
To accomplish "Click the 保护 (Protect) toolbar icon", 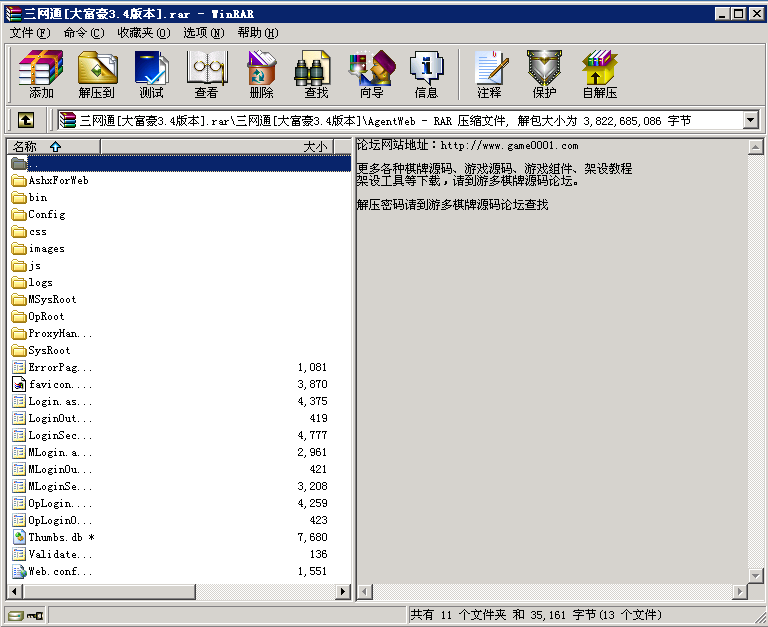I will click(544, 75).
